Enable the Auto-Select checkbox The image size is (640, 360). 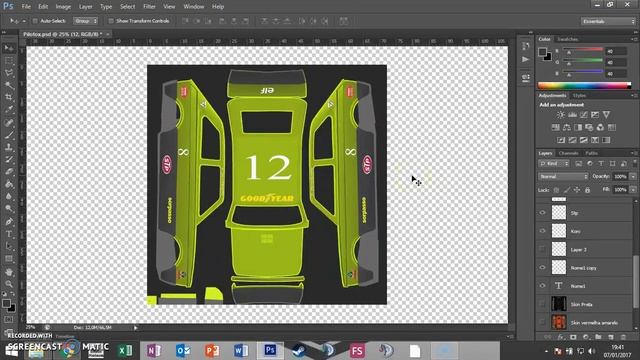(35, 21)
